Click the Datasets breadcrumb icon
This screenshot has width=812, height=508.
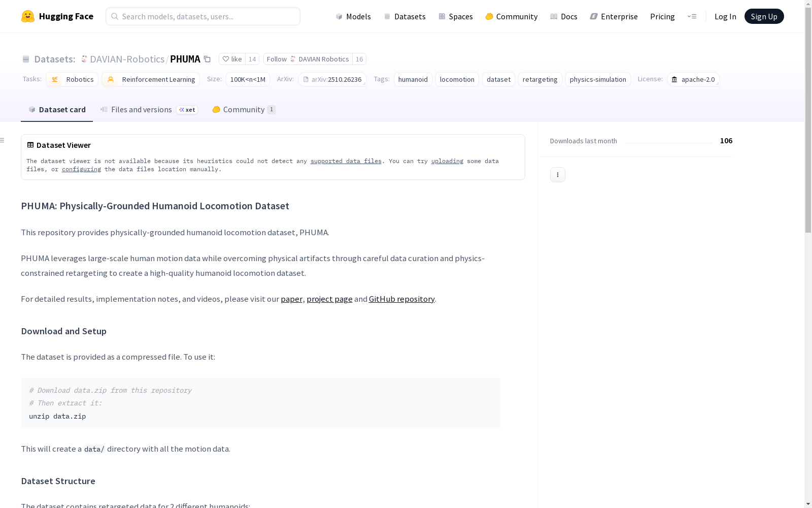point(26,59)
